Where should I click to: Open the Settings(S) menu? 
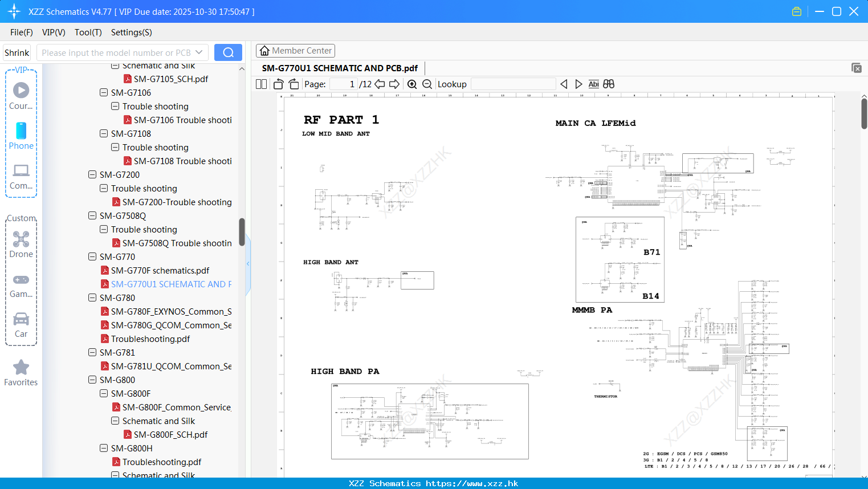[132, 32]
